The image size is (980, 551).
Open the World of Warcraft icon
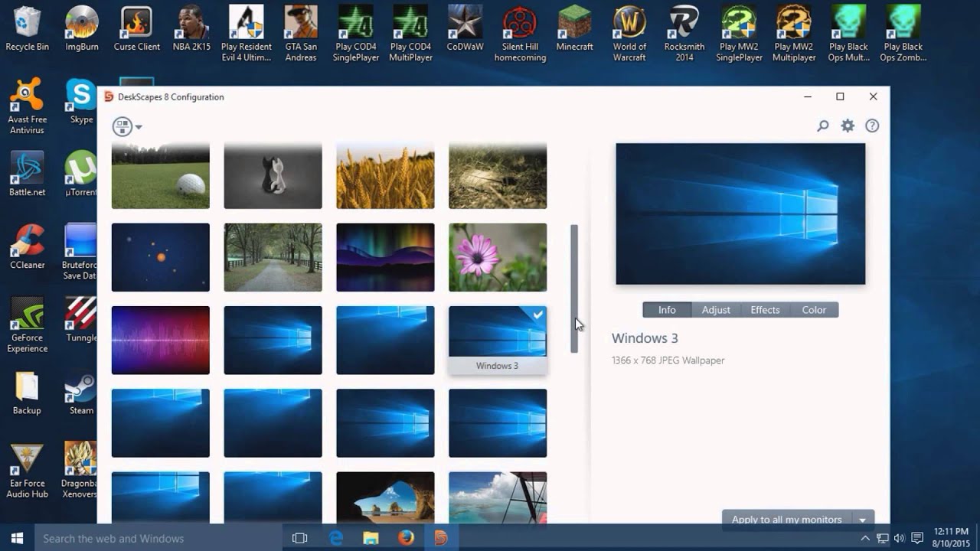tap(629, 34)
